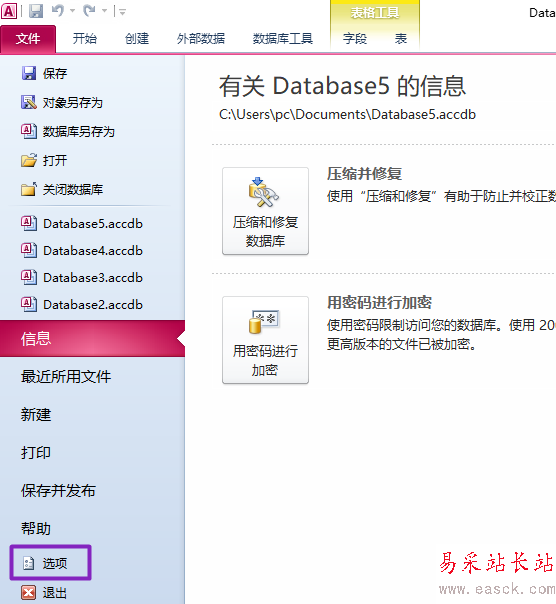Image resolution: width=556 pixels, height=604 pixels.
Task: Click the red 退出 exit icon
Action: [x=29, y=592]
